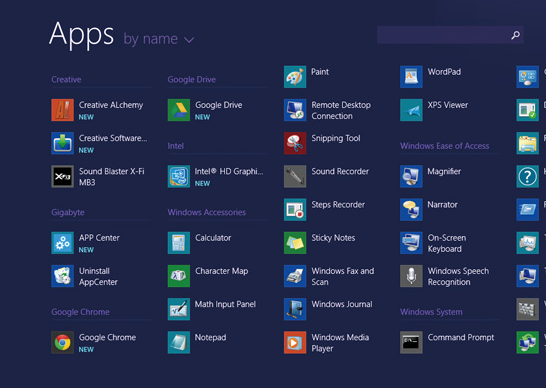Select the Creative group heading
The height and width of the screenshot is (388, 546).
point(66,79)
